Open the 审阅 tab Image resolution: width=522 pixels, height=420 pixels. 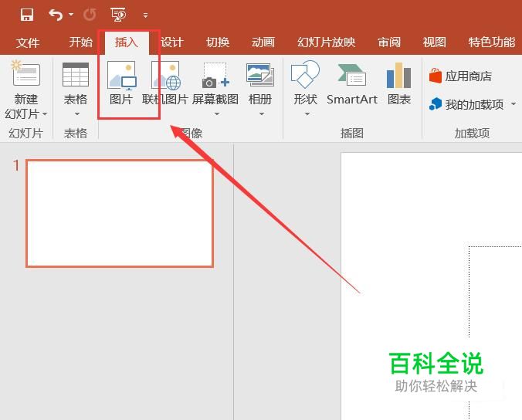coord(389,42)
